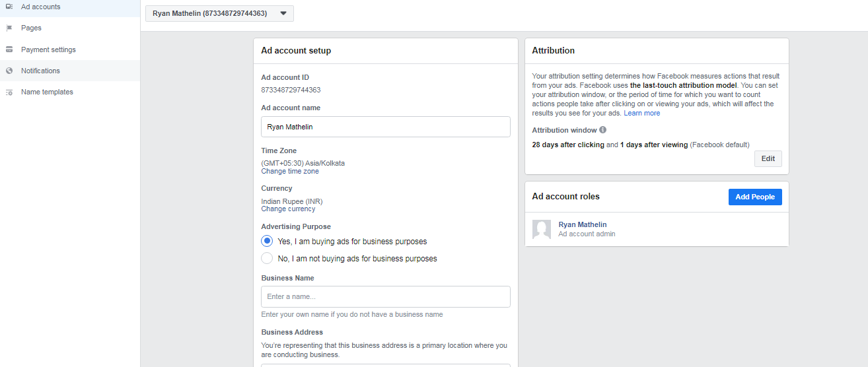Click the Change currency link

click(x=288, y=209)
